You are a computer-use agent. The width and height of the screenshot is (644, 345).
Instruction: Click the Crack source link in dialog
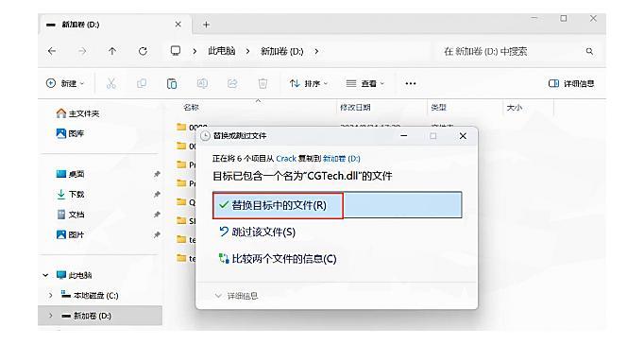click(x=286, y=158)
